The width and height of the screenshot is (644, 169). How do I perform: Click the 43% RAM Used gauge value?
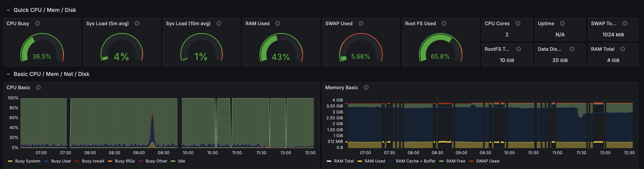pyautogui.click(x=281, y=57)
